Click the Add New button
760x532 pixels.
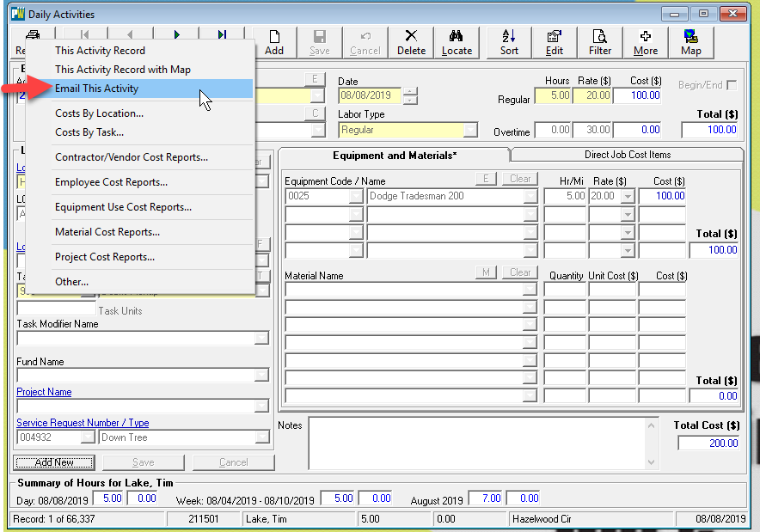click(54, 462)
